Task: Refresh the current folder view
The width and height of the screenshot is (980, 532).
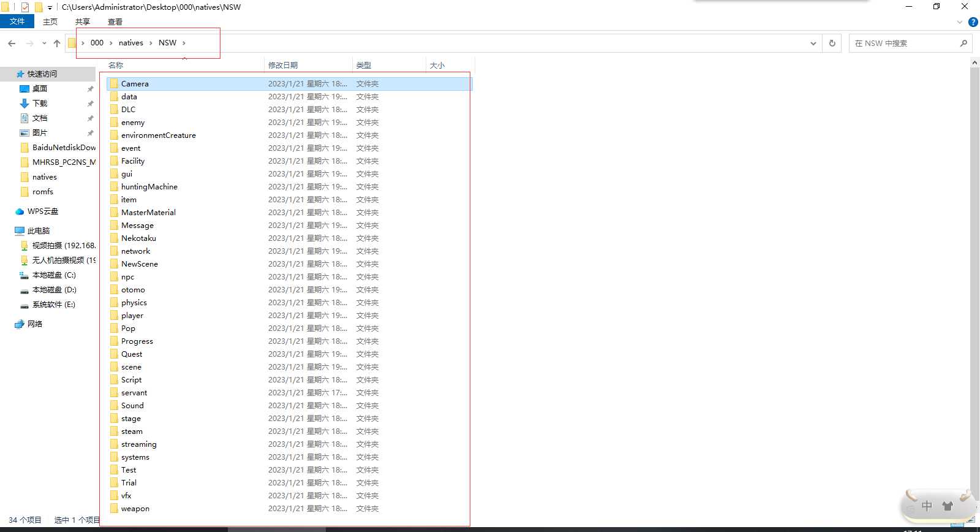Action: click(832, 44)
